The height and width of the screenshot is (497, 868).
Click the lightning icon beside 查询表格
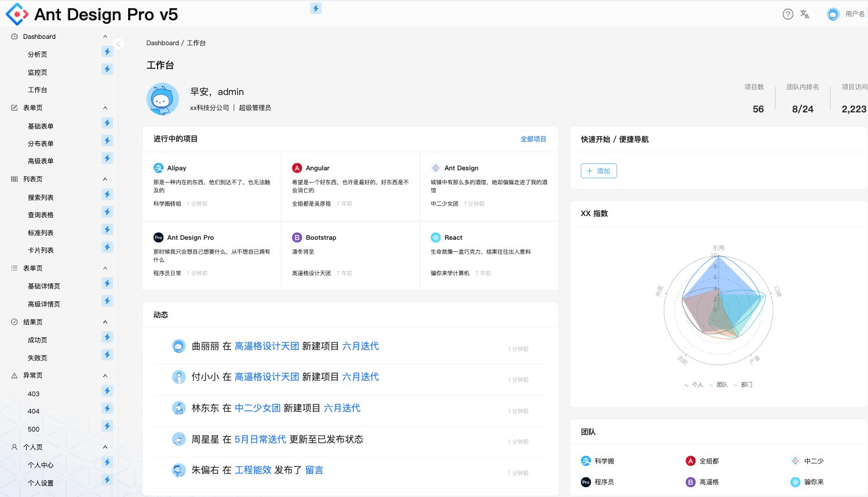(x=107, y=211)
